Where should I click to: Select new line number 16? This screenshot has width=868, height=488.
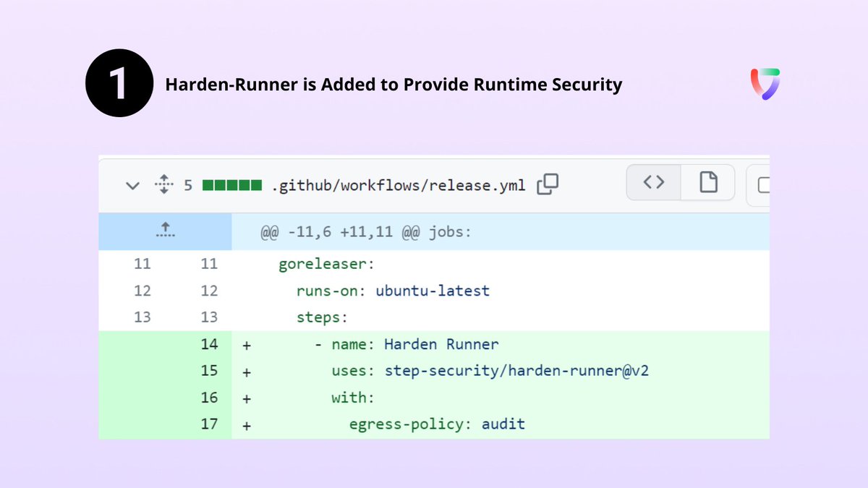(209, 398)
